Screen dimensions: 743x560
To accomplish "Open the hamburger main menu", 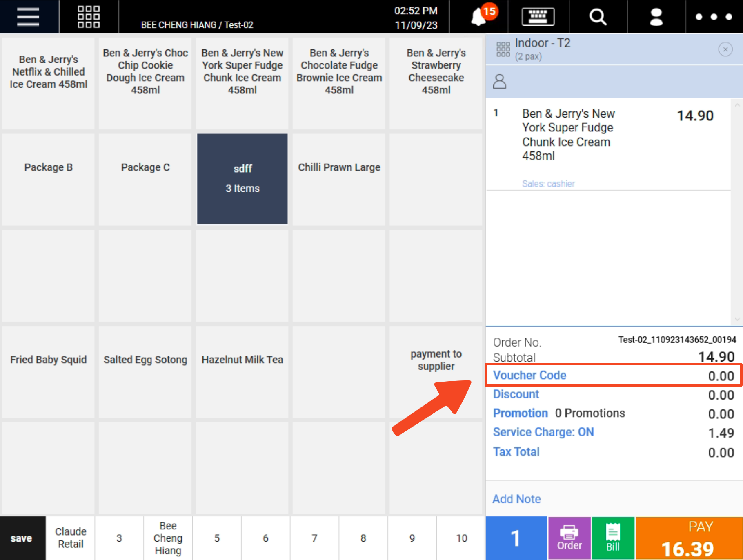I will [28, 17].
